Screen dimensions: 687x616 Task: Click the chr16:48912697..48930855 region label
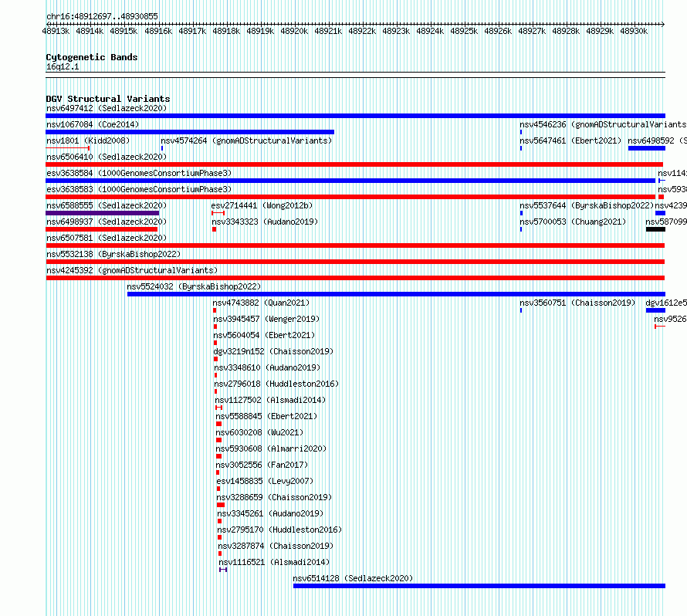(x=102, y=16)
